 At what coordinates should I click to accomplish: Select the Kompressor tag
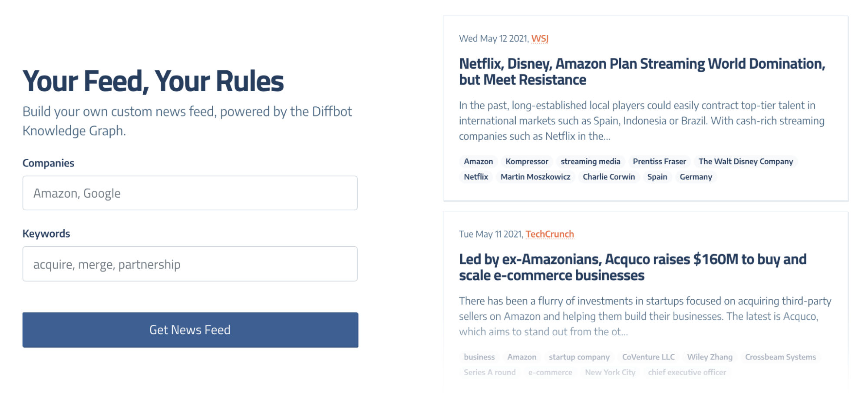click(x=527, y=162)
